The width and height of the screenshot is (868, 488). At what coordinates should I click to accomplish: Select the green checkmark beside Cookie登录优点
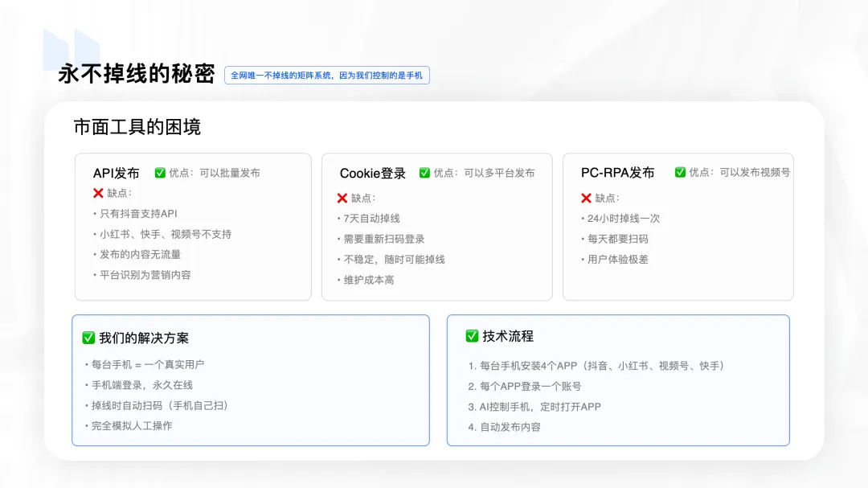click(424, 172)
